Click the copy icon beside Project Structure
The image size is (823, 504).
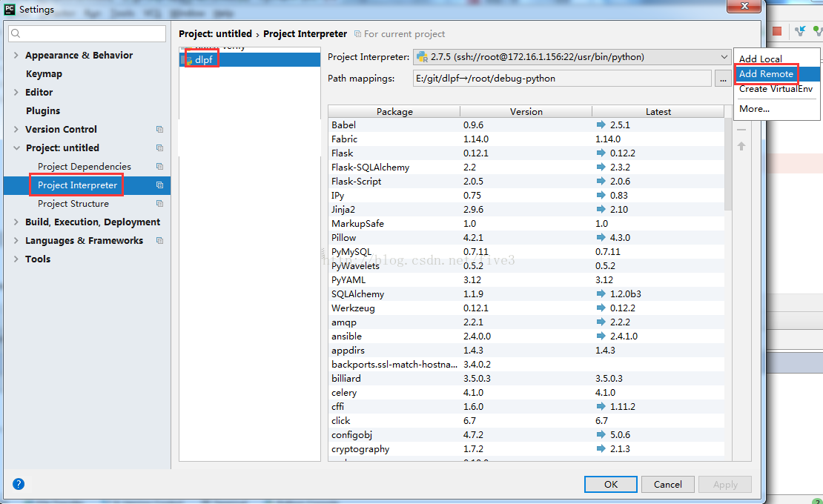[159, 204]
